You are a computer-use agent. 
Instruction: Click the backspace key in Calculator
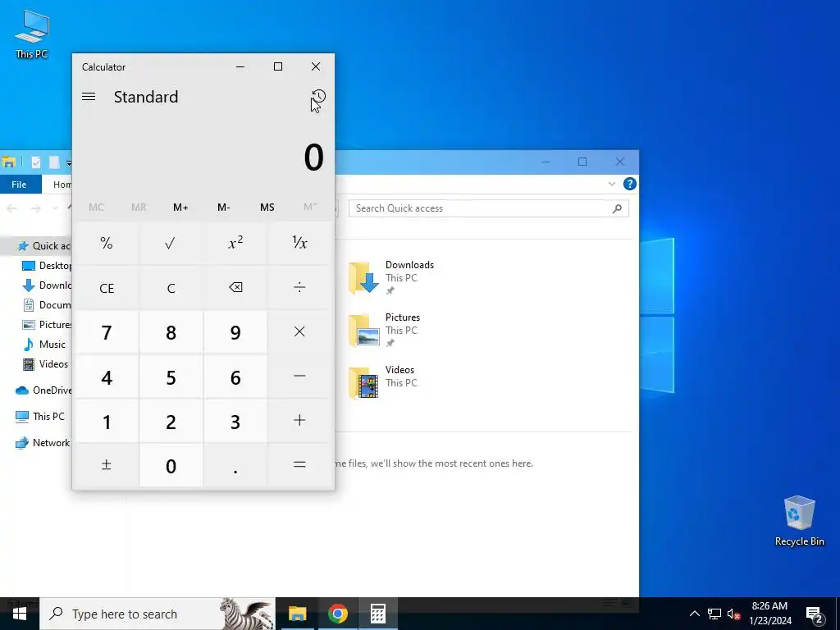[x=235, y=288]
